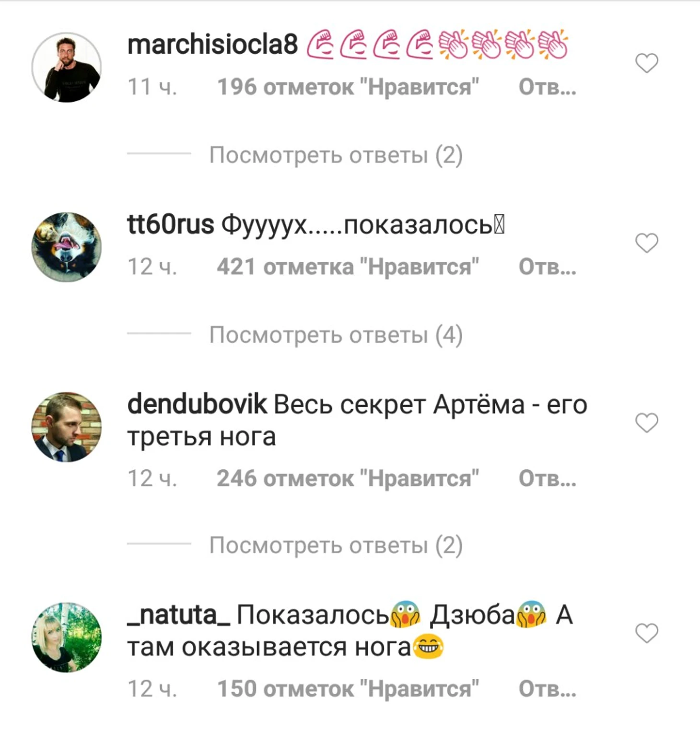Open _natuta_ profile avatar
Viewport: 700px width, 731px height.
(x=67, y=637)
